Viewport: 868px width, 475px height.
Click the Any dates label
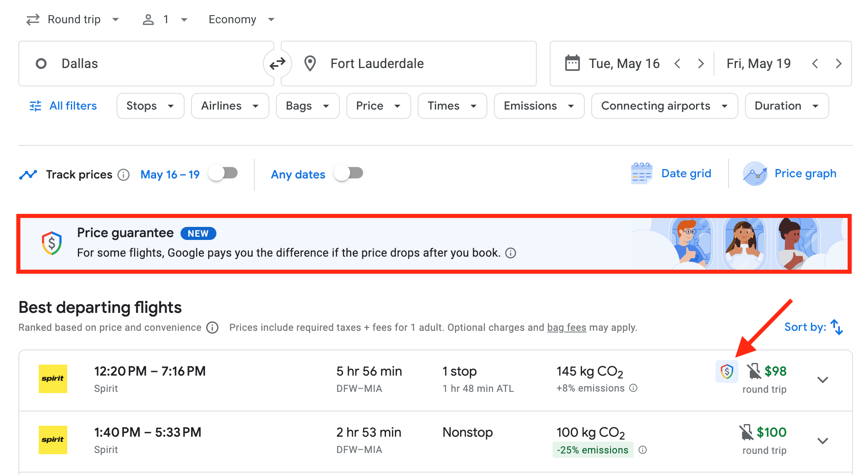[x=298, y=175]
